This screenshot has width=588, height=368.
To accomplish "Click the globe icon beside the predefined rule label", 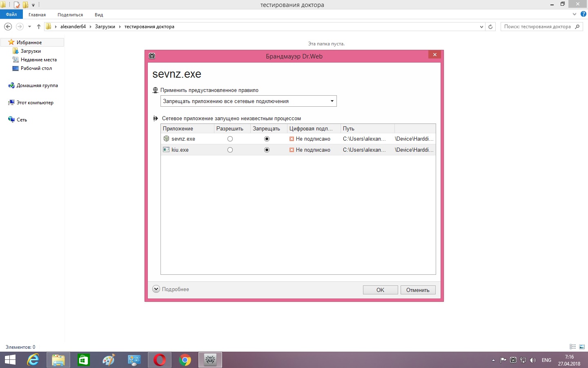I will 155,90.
